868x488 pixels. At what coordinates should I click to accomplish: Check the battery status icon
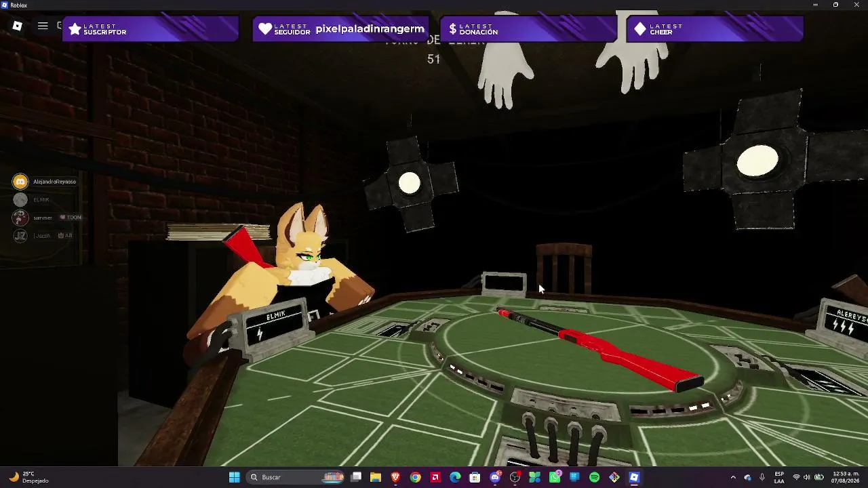tap(819, 477)
